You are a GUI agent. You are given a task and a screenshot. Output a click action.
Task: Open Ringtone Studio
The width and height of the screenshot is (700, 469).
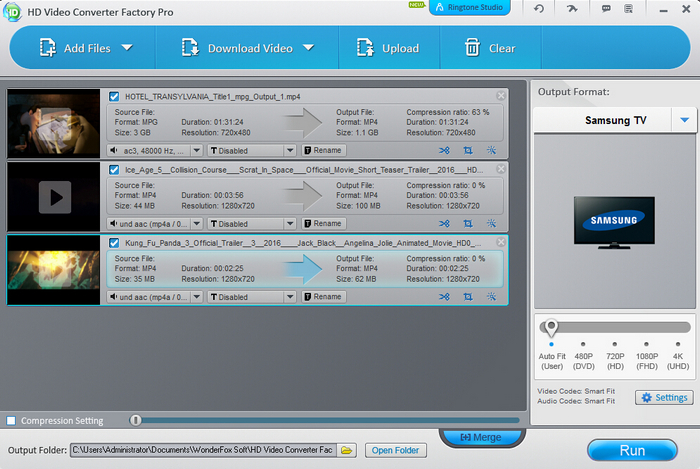tap(470, 8)
